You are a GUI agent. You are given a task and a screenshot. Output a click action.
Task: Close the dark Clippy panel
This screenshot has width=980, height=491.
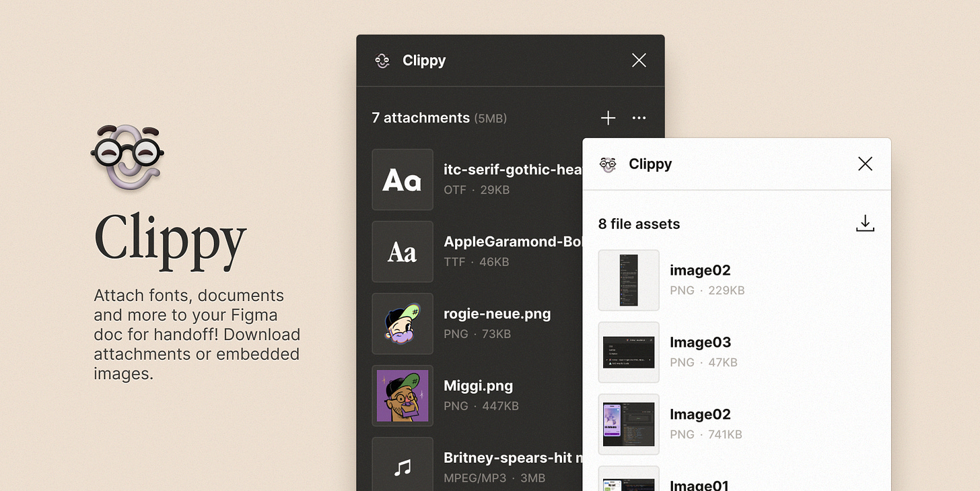pos(639,61)
